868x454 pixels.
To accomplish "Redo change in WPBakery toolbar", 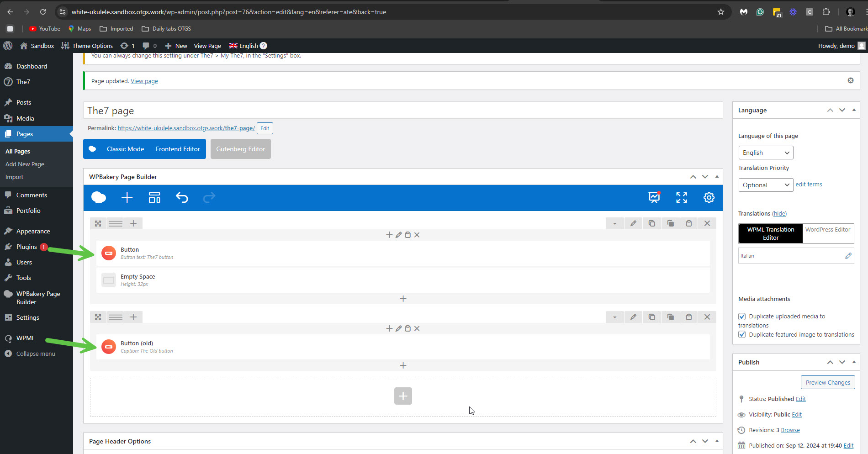I will pos(209,198).
